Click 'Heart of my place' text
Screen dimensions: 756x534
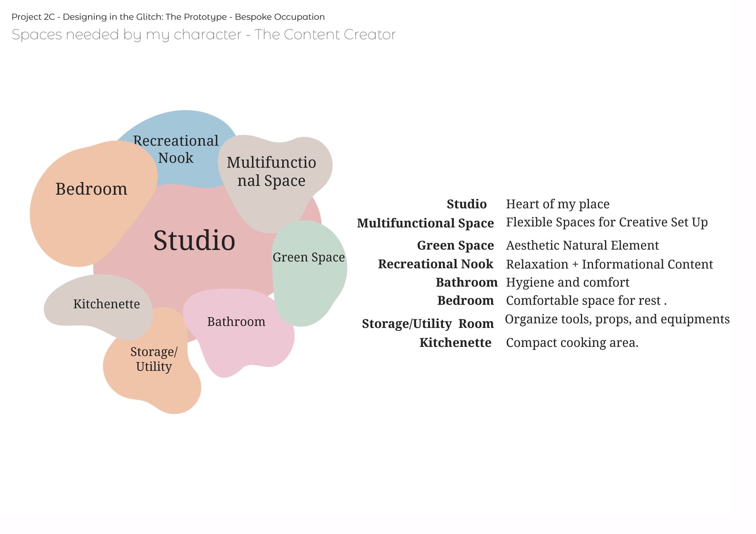(x=558, y=204)
